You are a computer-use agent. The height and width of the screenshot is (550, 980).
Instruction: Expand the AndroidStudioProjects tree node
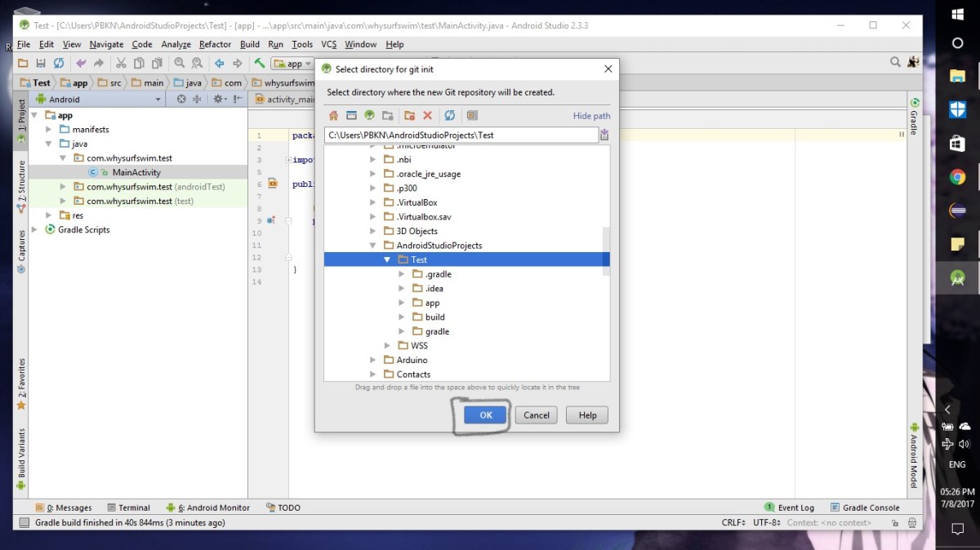(x=372, y=245)
